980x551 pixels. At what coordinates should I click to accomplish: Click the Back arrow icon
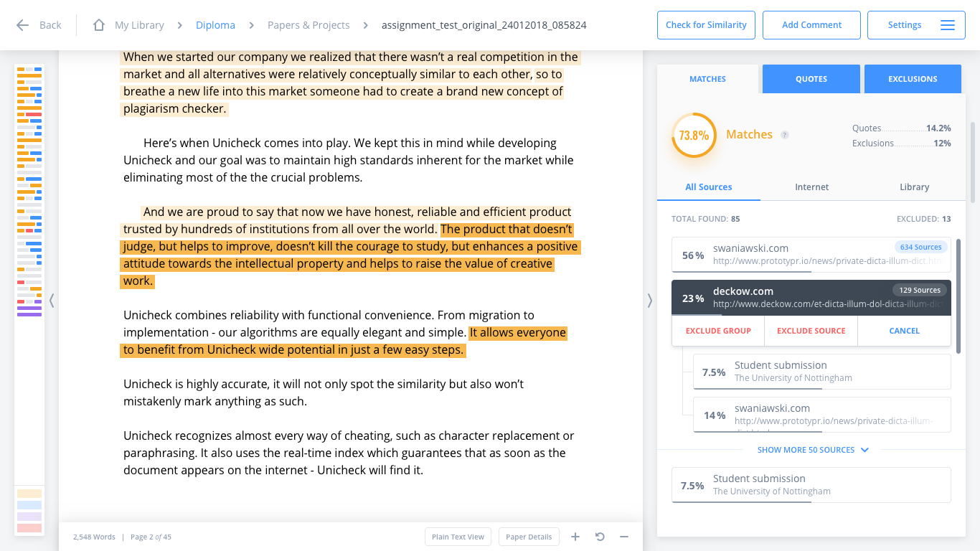pos(22,25)
